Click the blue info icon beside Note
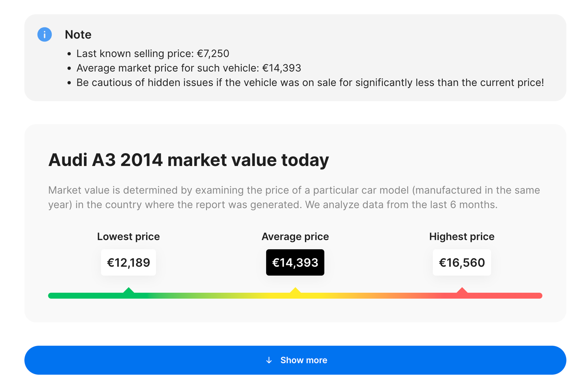The height and width of the screenshot is (391, 588). pyautogui.click(x=44, y=34)
